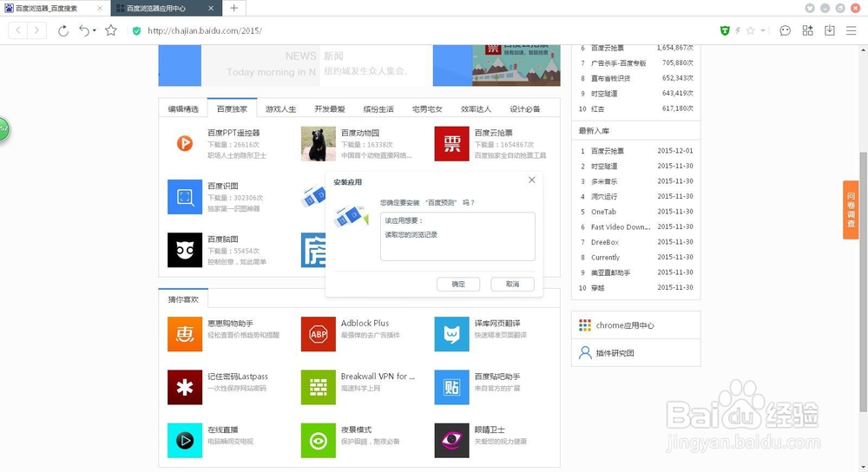
Task: Select the 百度独家 category tab
Action: point(232,108)
